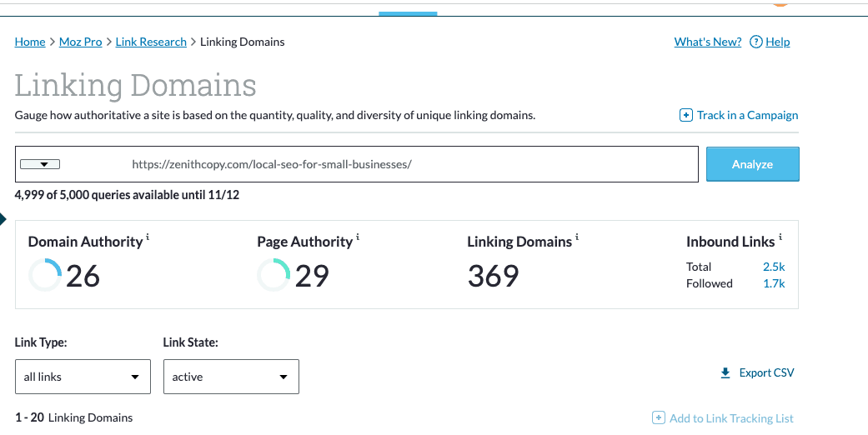Navigate to Moz Pro in the breadcrumb

80,42
